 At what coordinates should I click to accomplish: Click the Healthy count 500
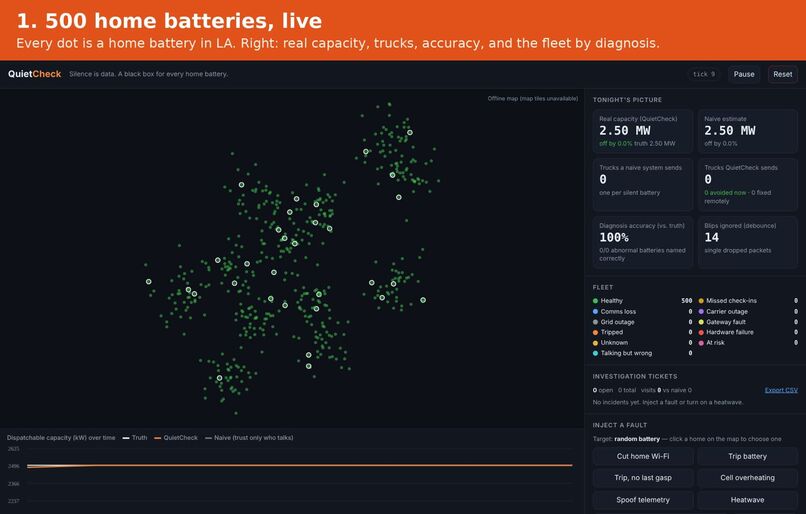point(687,301)
